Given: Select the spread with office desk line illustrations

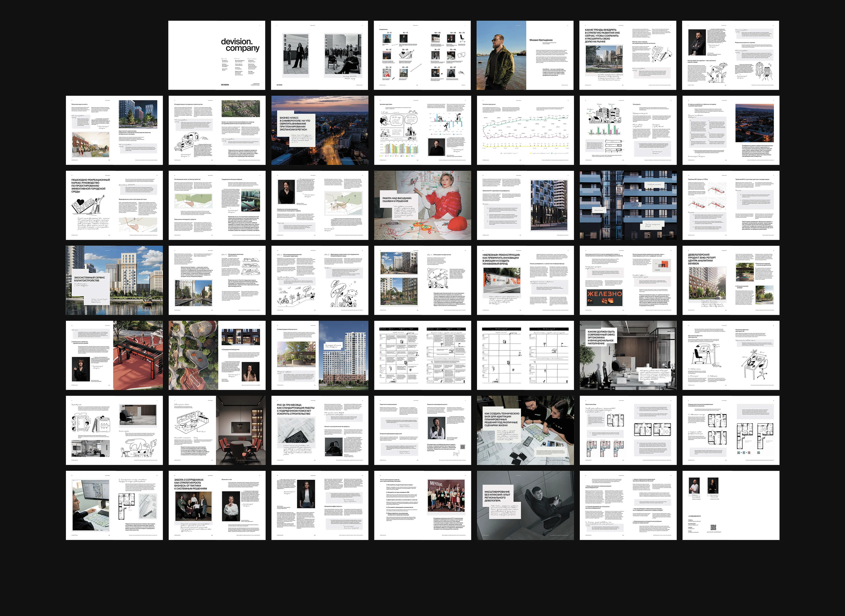Looking at the screenshot, I should (x=731, y=355).
